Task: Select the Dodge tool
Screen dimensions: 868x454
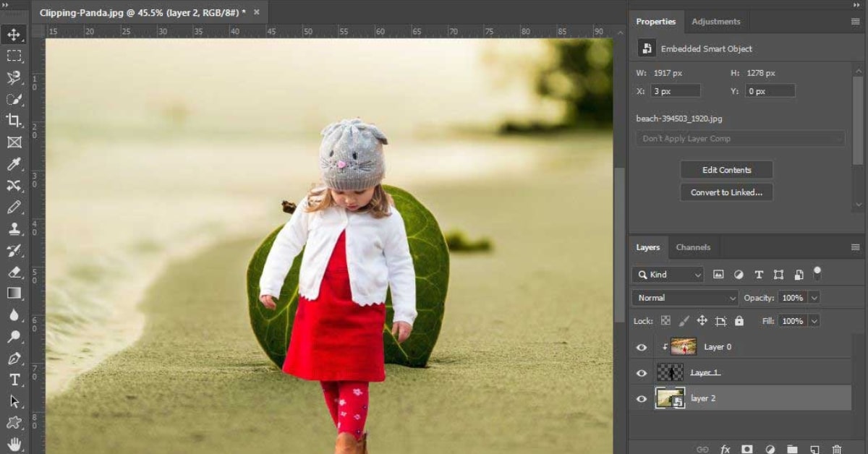Action: pos(14,336)
